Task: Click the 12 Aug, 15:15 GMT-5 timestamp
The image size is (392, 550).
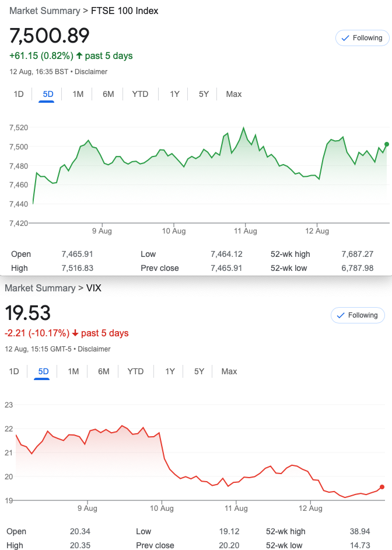Action: [x=38, y=349]
